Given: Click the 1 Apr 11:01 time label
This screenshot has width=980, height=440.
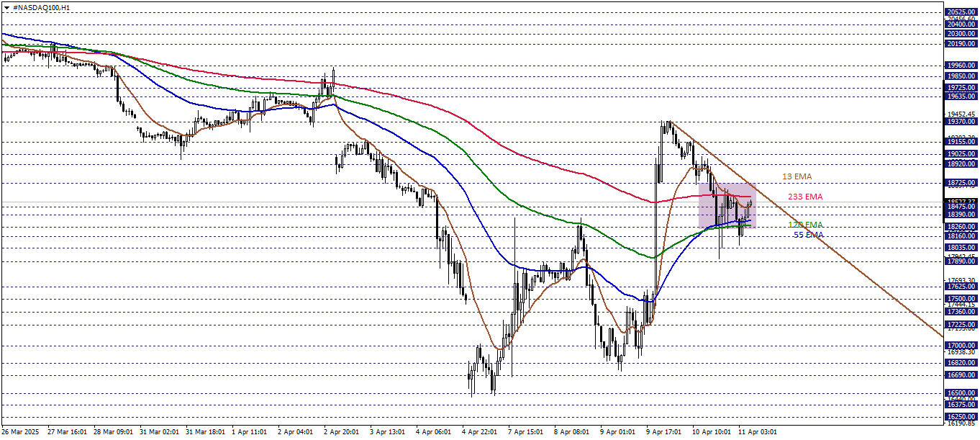Looking at the screenshot, I should tap(250, 432).
